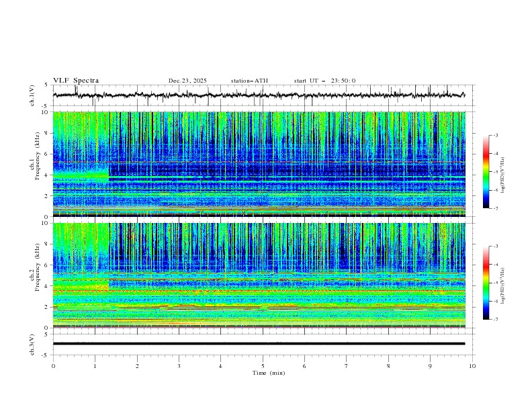Click the '-7' value on ch.2 colorbar
Image resolution: width=532 pixels, height=411 pixels.
pos(496,319)
